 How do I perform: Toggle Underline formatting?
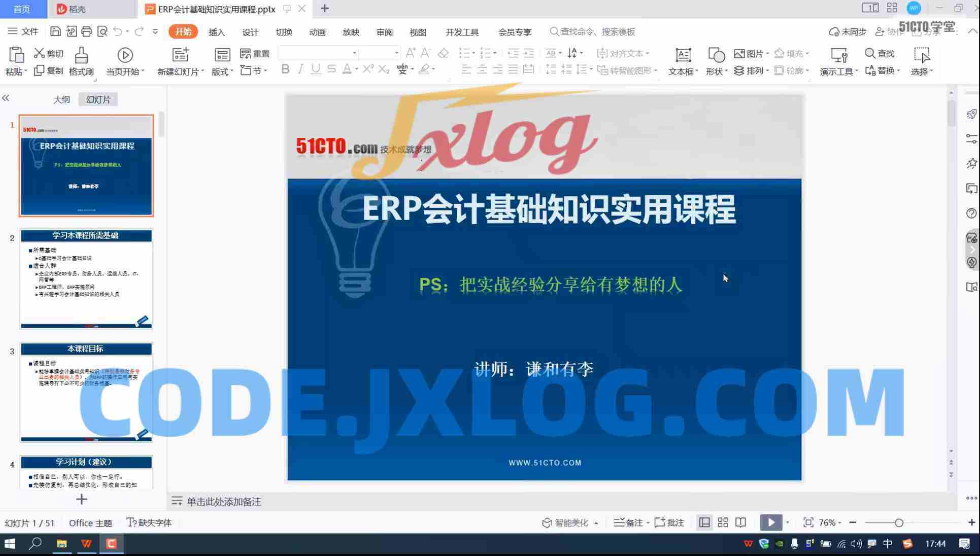(x=316, y=69)
